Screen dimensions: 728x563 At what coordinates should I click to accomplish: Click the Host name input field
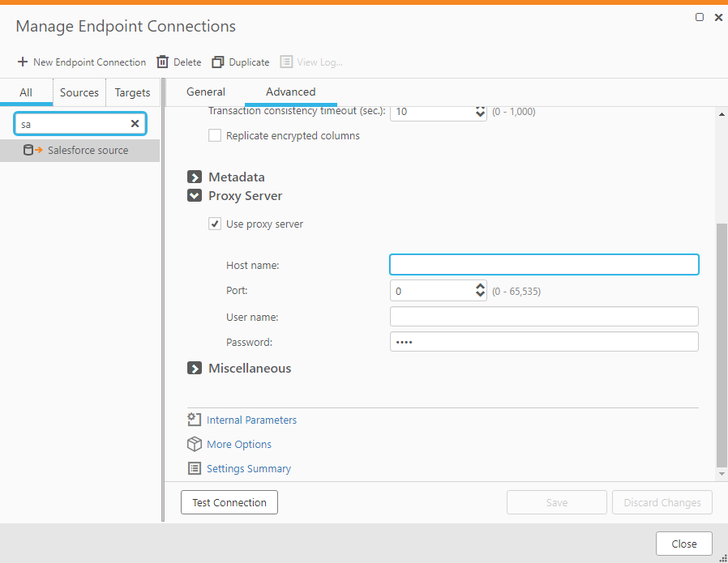(543, 265)
